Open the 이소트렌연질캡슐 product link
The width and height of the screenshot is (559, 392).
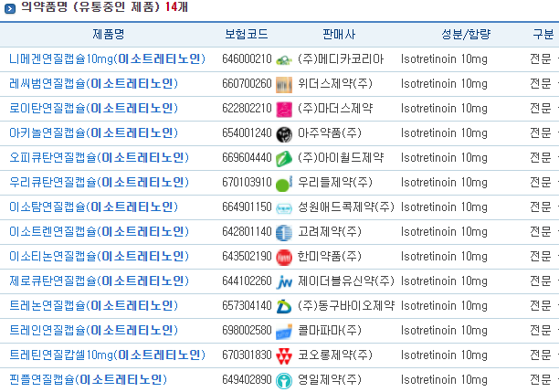tap(99, 231)
